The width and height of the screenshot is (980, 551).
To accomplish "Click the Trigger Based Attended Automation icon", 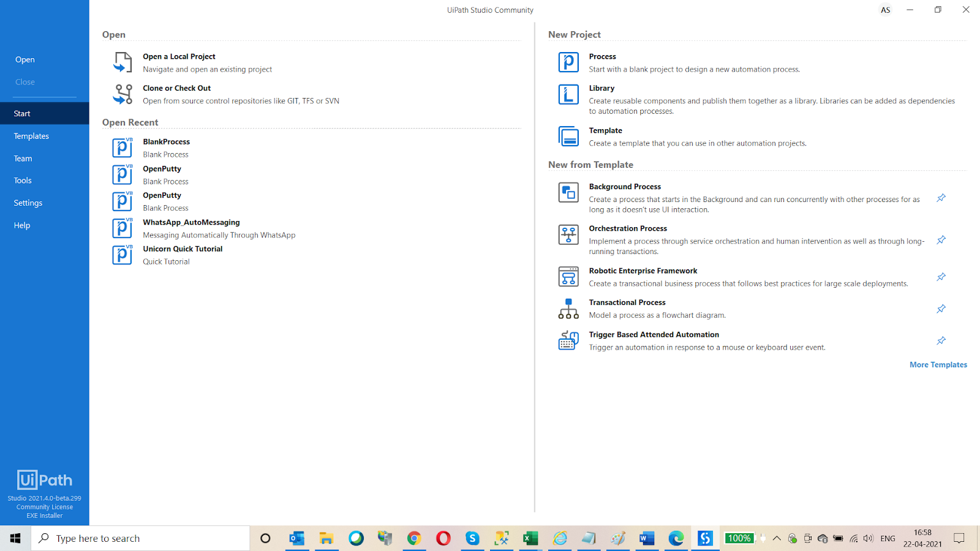I will point(568,340).
